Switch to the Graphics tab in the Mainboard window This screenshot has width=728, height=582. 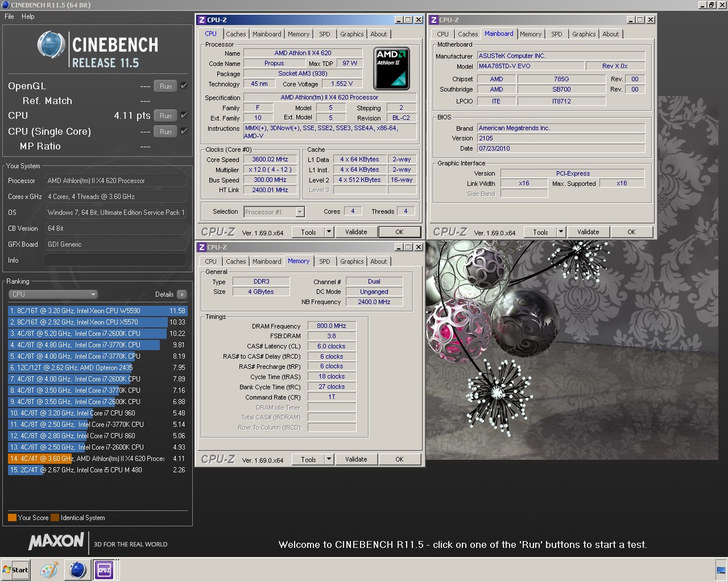pyautogui.click(x=584, y=34)
